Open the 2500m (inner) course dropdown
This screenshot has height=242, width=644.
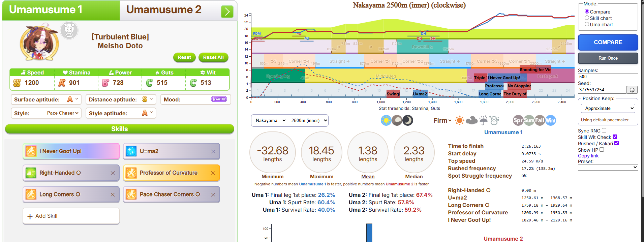click(308, 120)
